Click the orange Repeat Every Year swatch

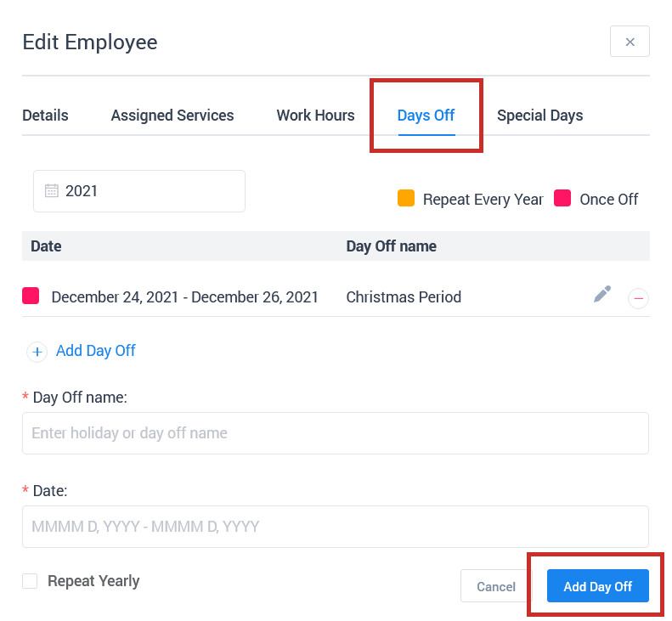click(x=406, y=198)
